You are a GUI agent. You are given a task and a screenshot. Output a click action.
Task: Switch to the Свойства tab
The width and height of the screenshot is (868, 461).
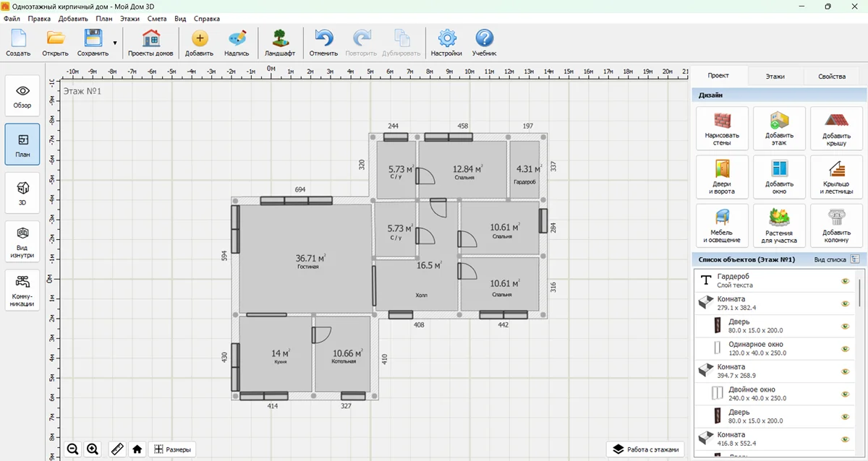coord(832,76)
